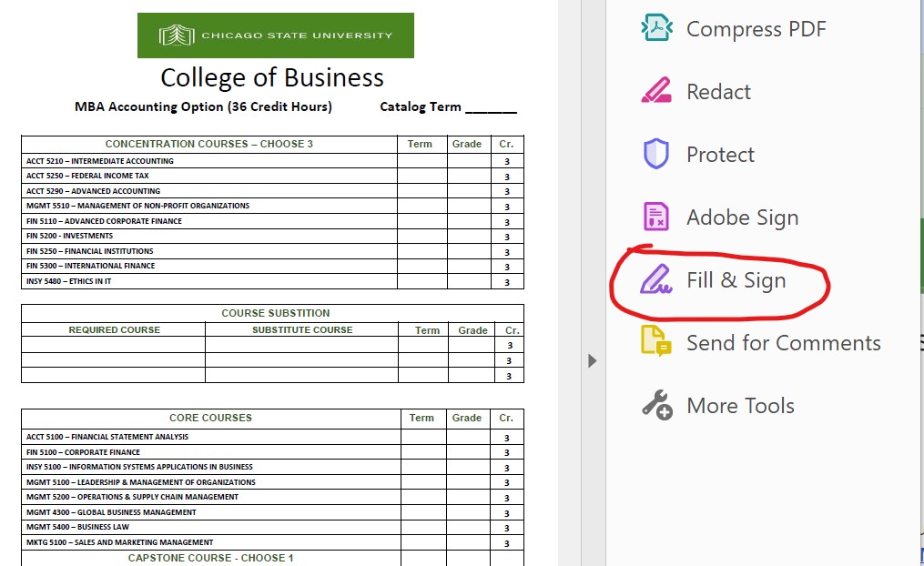Image resolution: width=924 pixels, height=566 pixels.
Task: Click the Chicago State University logo banner
Action: (275, 35)
